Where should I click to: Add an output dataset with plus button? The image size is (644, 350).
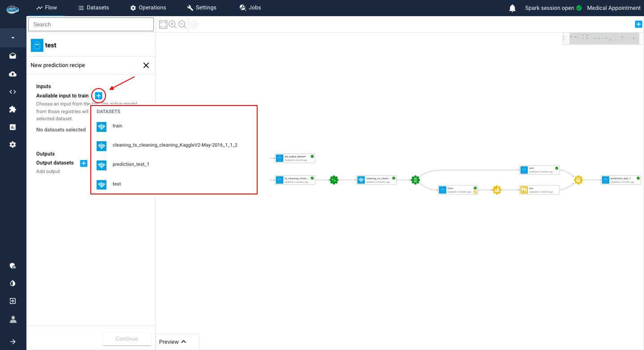pyautogui.click(x=84, y=163)
